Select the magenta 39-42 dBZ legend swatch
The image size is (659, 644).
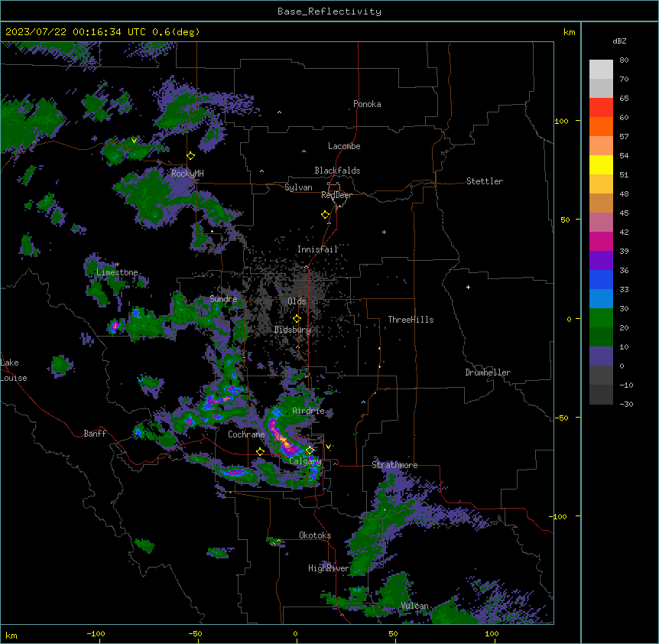coord(601,241)
